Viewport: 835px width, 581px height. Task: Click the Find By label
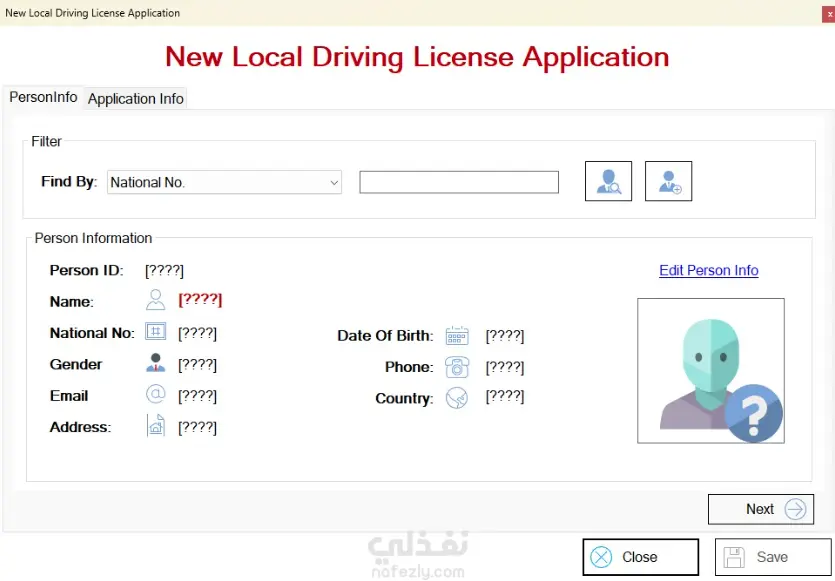[x=69, y=182]
